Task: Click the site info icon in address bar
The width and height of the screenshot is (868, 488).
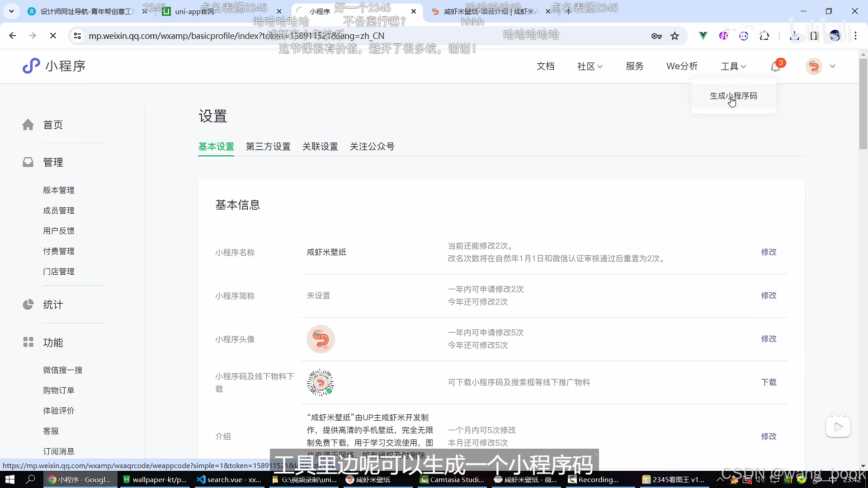Action: tap(77, 36)
